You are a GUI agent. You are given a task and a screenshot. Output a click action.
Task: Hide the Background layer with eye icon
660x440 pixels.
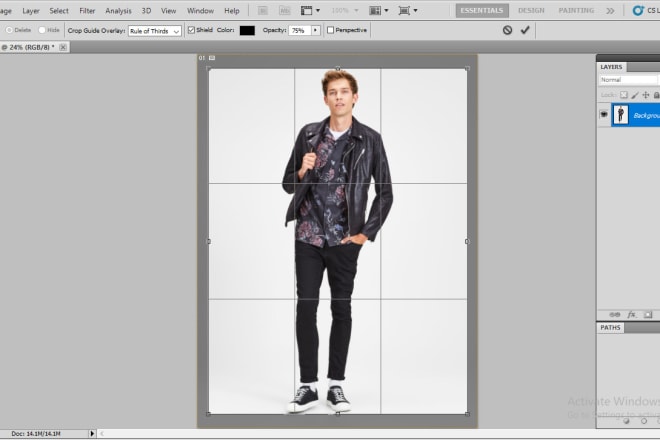[x=604, y=114]
